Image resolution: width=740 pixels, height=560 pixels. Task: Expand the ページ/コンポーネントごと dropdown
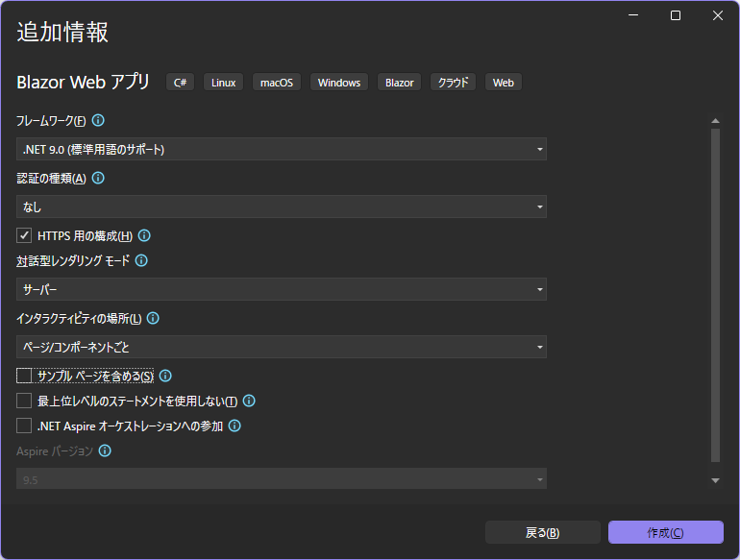(x=282, y=347)
